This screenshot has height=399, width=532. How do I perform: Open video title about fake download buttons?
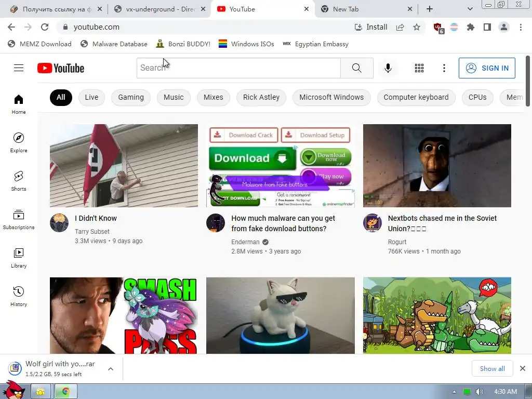[283, 223]
